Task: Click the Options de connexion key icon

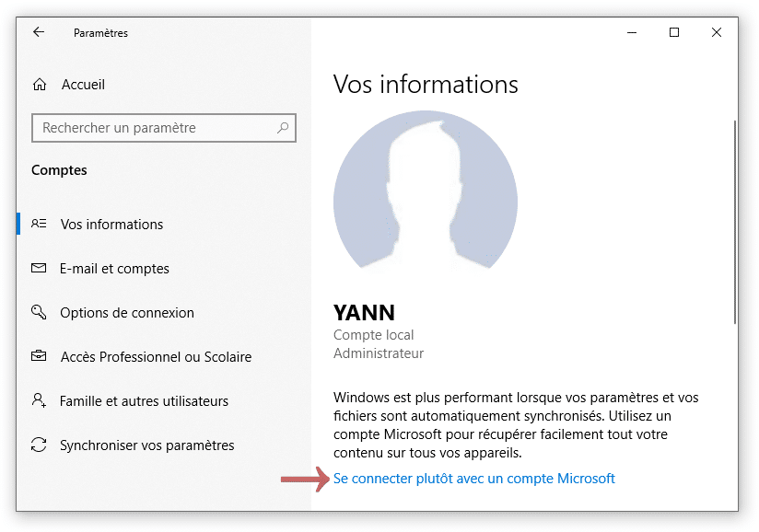Action: click(39, 312)
